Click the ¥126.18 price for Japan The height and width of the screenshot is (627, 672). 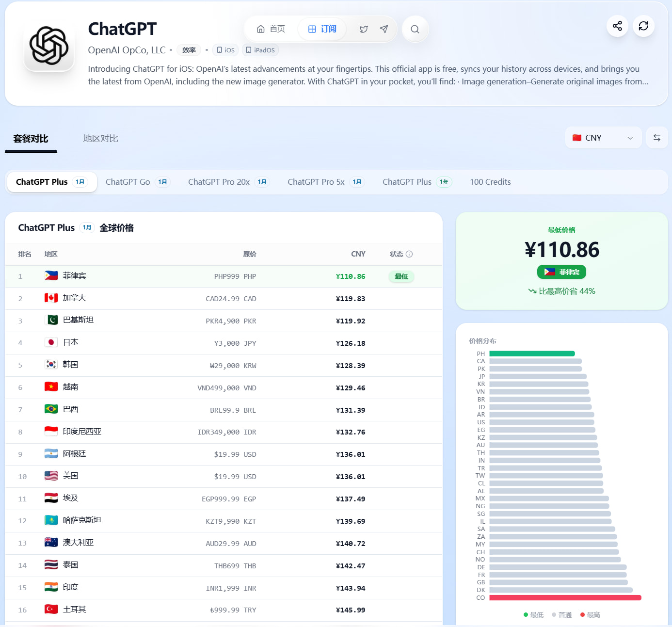pos(351,343)
